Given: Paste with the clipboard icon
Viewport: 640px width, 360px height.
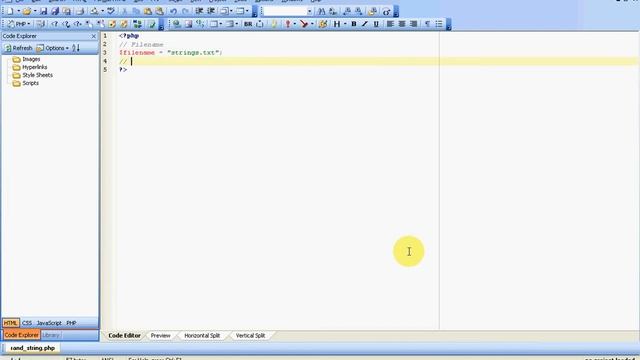Looking at the screenshot, I should [x=148, y=11].
